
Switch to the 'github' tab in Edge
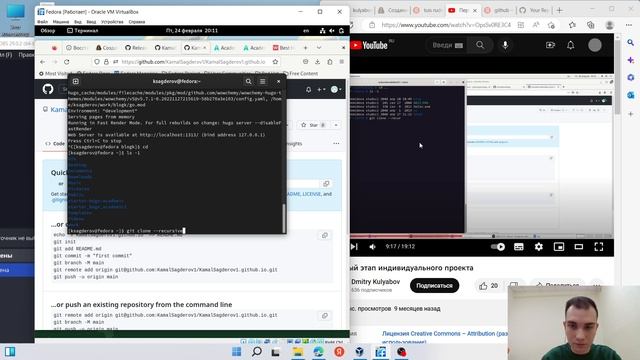tap(498, 10)
